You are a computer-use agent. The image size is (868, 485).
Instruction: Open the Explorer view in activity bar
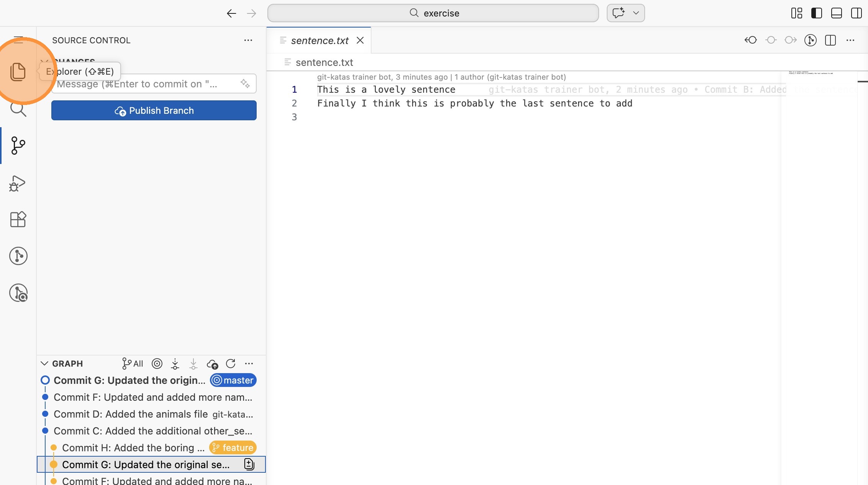pos(18,72)
